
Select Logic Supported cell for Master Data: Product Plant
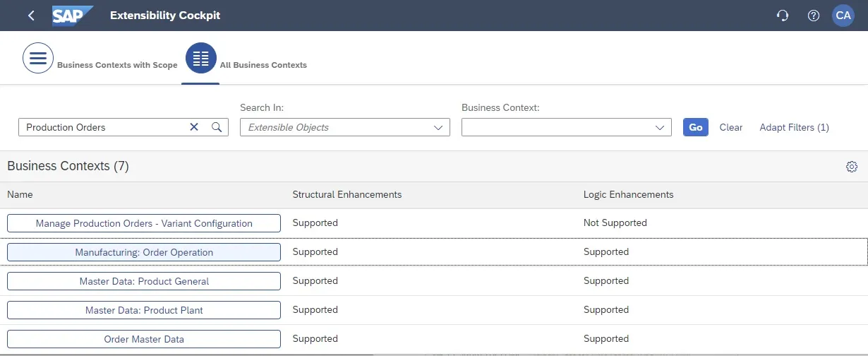(x=606, y=309)
